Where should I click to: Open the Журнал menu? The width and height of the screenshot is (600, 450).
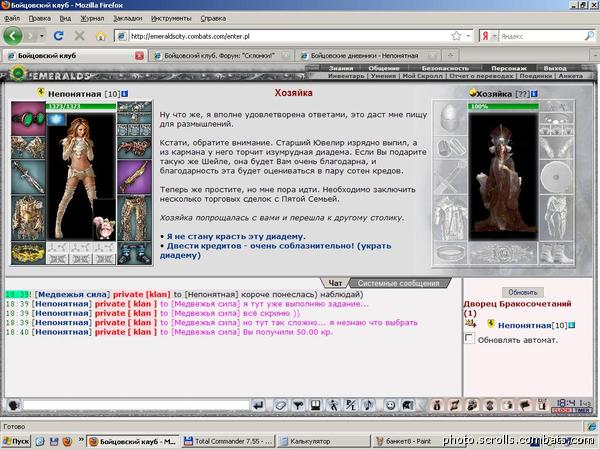(92, 18)
